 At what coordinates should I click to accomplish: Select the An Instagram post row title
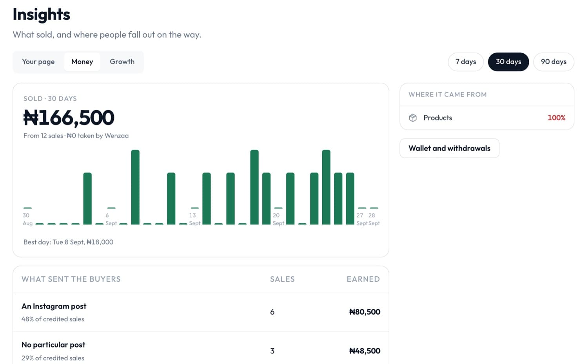[x=54, y=306]
